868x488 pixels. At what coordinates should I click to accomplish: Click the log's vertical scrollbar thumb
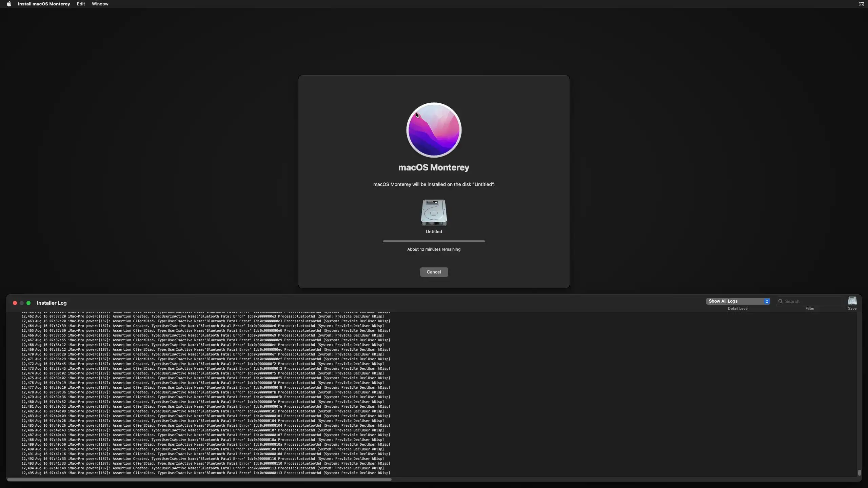pos(859,472)
